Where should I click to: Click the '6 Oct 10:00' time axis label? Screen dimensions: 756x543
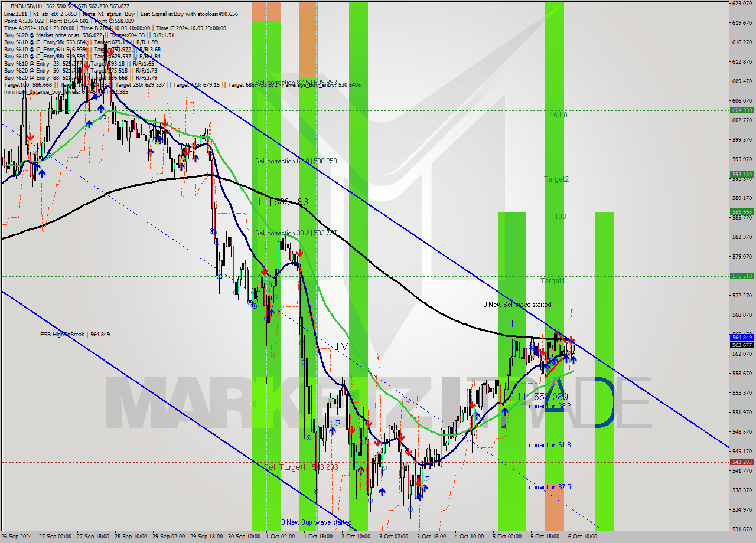pyautogui.click(x=583, y=537)
